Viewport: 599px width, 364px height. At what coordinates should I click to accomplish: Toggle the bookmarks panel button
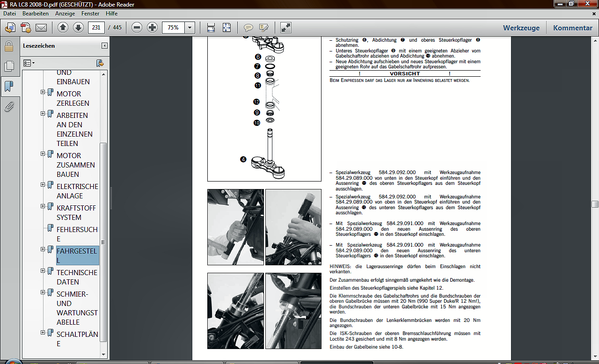(x=9, y=87)
